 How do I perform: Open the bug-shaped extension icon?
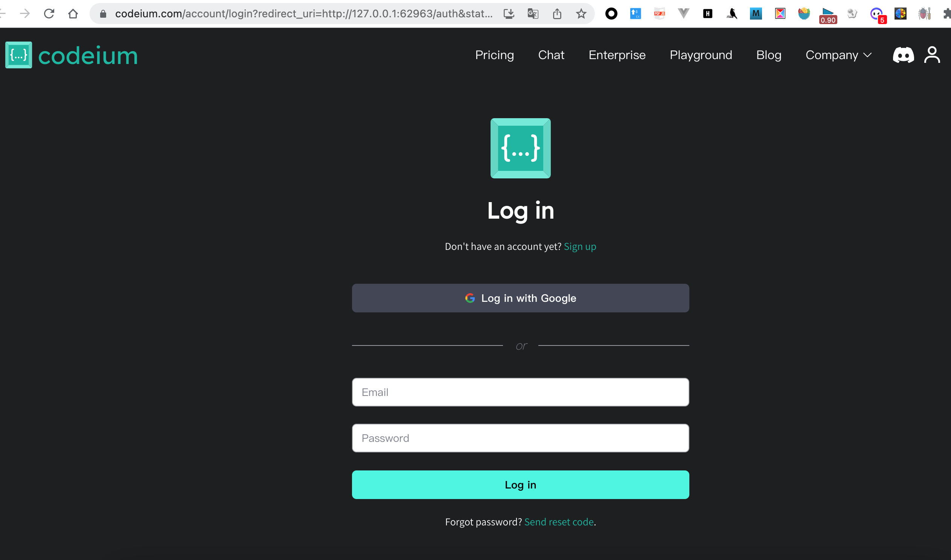pyautogui.click(x=925, y=14)
